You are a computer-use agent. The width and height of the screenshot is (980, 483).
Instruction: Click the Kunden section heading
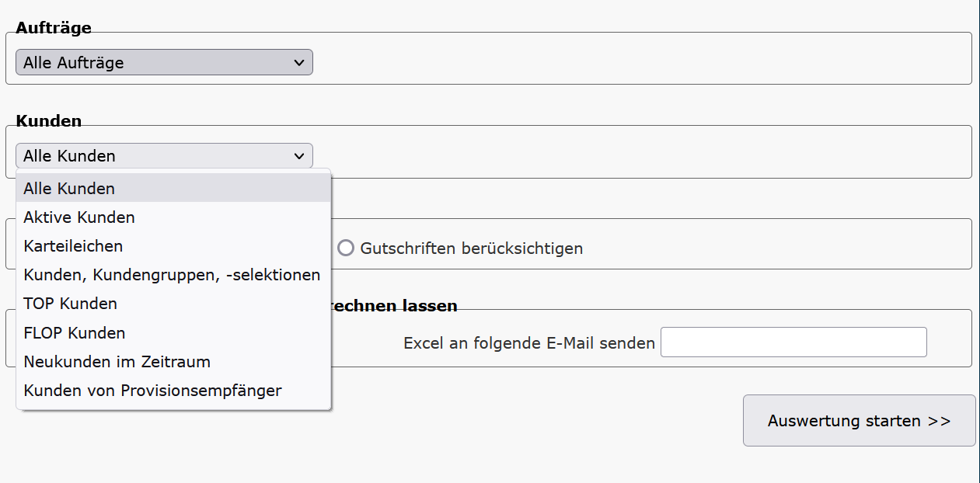pos(48,121)
